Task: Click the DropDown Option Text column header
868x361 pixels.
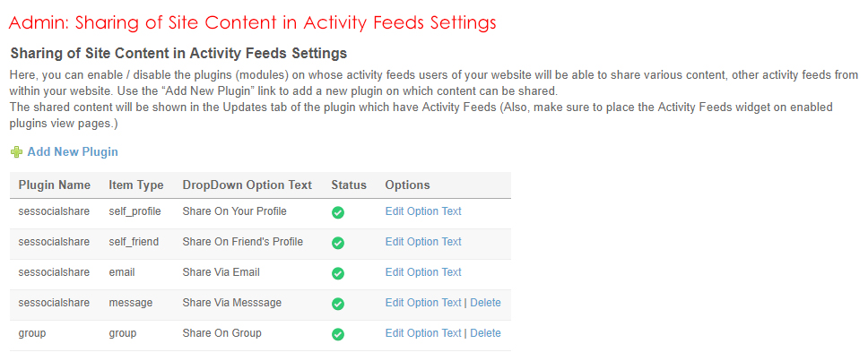Action: 247,185
